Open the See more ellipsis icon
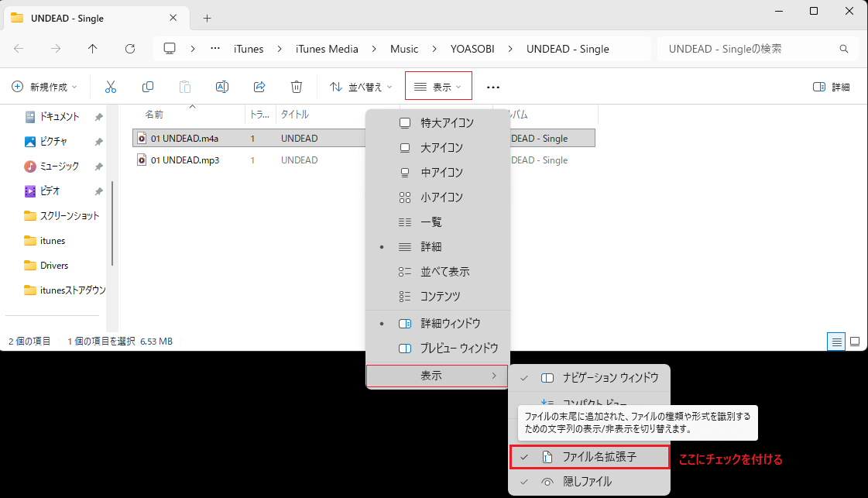 tap(493, 86)
